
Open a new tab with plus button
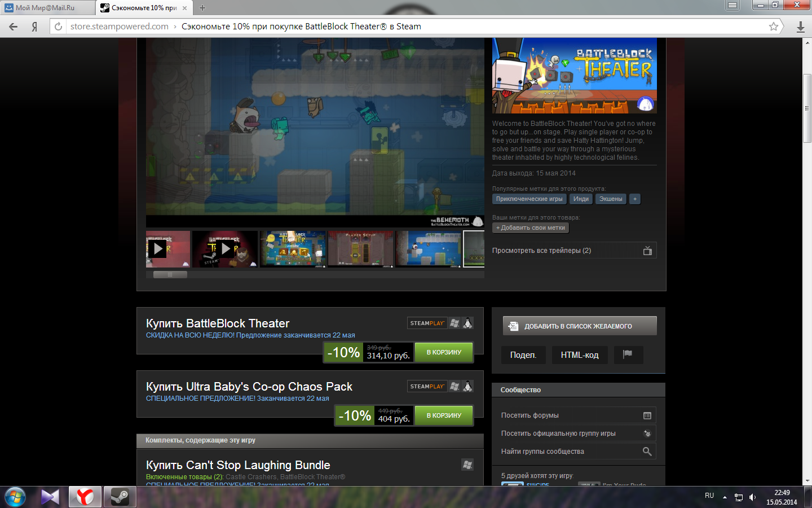click(202, 8)
